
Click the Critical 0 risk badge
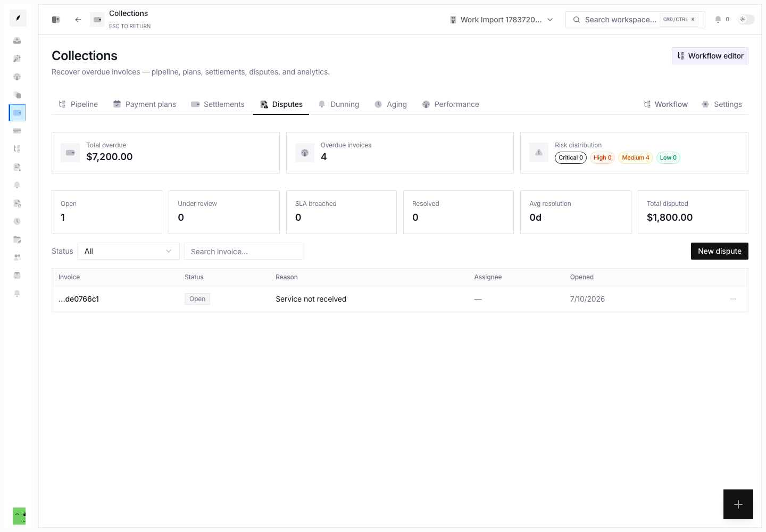tap(571, 157)
